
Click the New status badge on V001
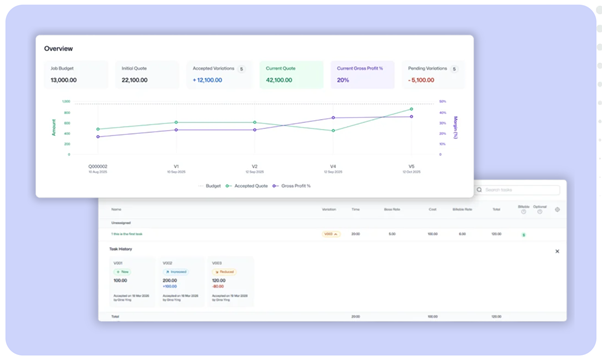[x=122, y=272]
